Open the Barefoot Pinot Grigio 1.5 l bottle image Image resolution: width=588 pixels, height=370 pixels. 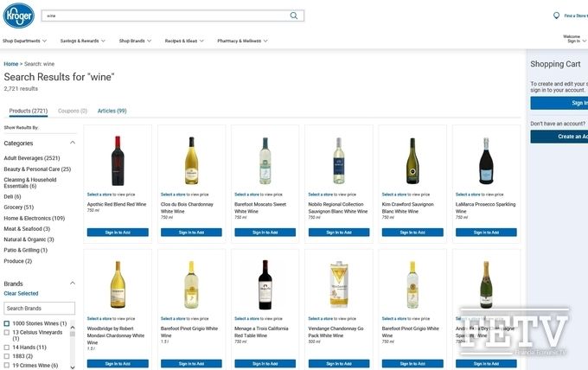[191, 284]
